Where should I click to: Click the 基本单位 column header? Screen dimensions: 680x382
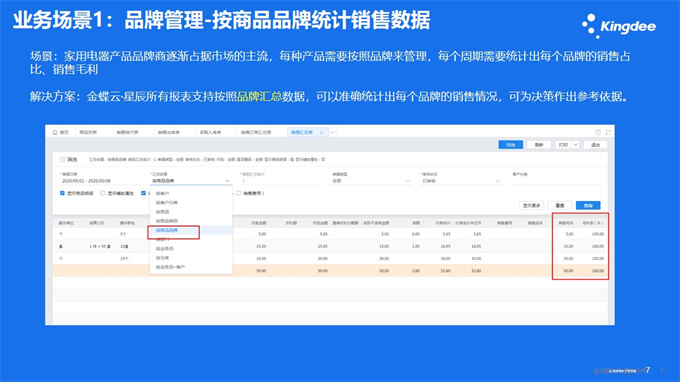tap(66, 223)
